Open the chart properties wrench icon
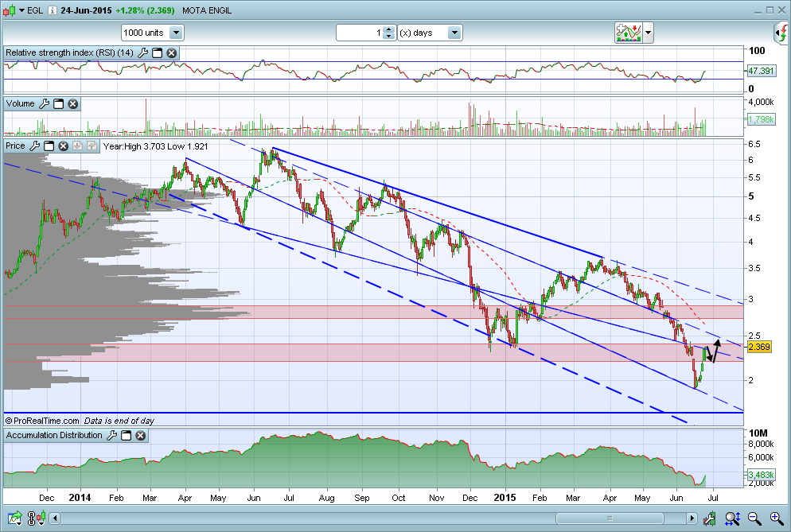This screenshot has height=532, width=791. click(x=710, y=518)
